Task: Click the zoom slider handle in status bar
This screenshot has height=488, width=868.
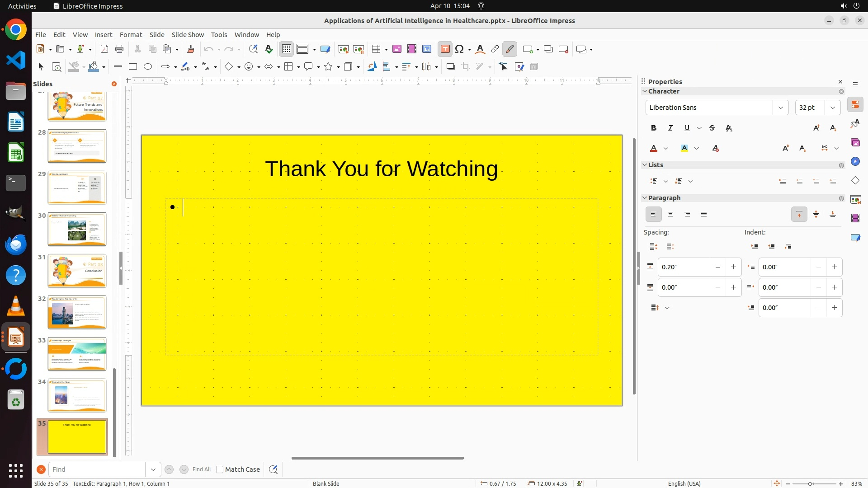Action: point(810,484)
